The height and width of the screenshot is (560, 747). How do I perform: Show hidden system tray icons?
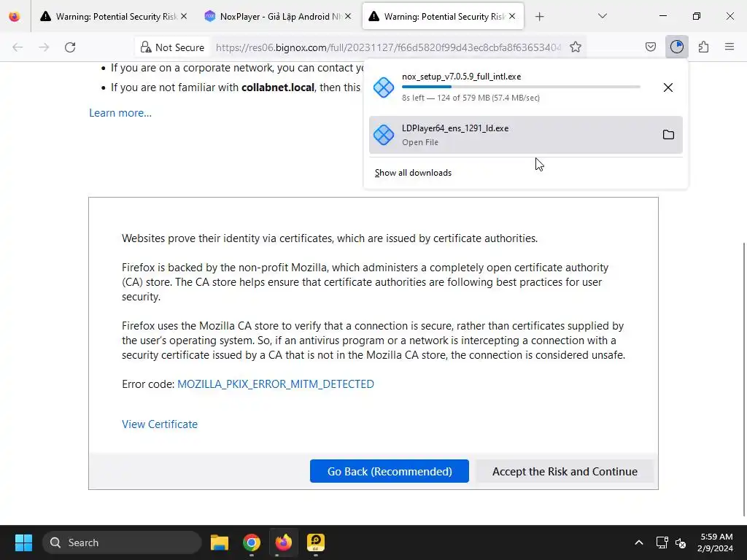point(639,542)
